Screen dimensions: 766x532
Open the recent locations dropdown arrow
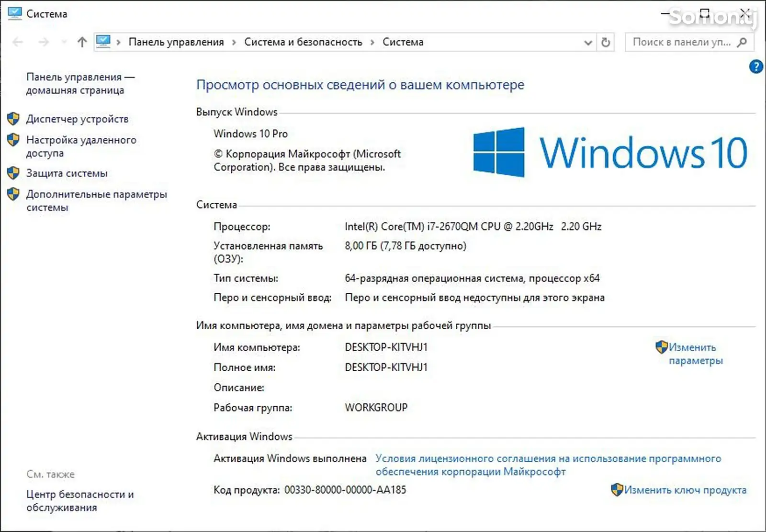tap(64, 42)
